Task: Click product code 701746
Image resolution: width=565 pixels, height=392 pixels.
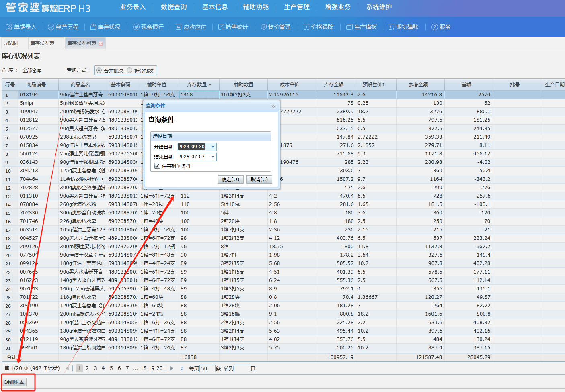Action: (x=29, y=221)
